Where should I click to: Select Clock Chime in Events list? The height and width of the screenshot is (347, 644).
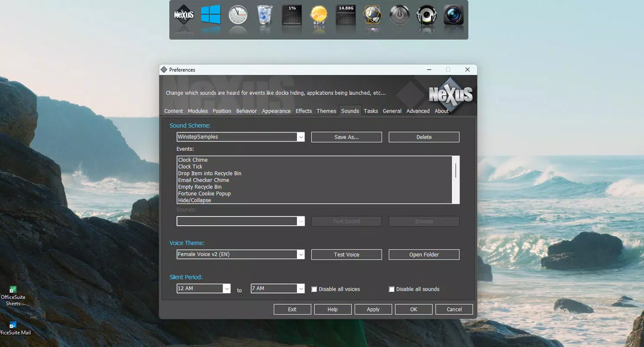tap(314, 160)
